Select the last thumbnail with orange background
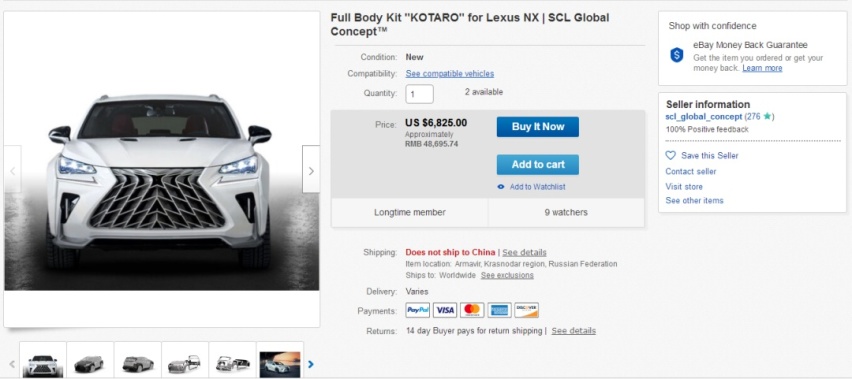The image size is (852, 379). pyautogui.click(x=280, y=360)
